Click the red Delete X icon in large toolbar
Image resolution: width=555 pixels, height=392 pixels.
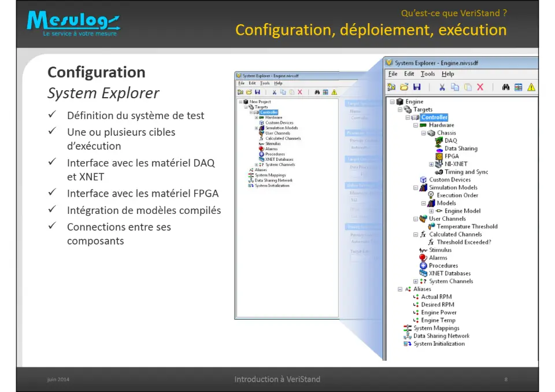coord(480,87)
